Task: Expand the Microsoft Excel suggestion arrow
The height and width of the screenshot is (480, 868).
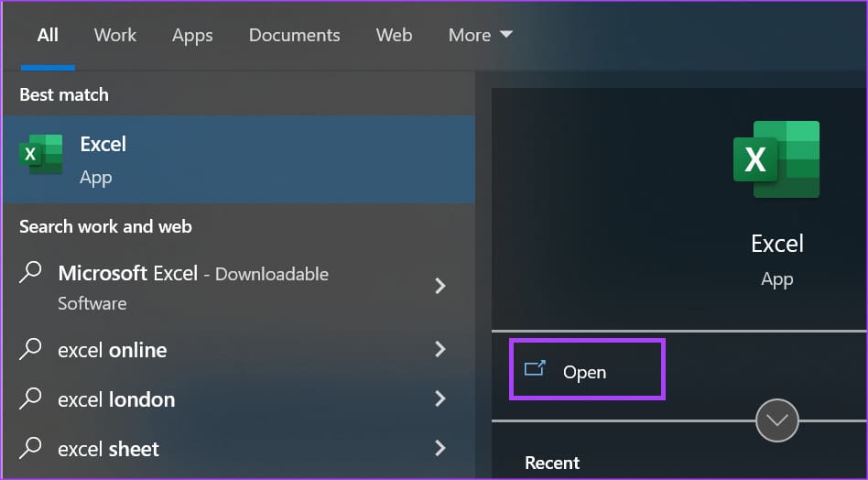Action: (x=440, y=286)
